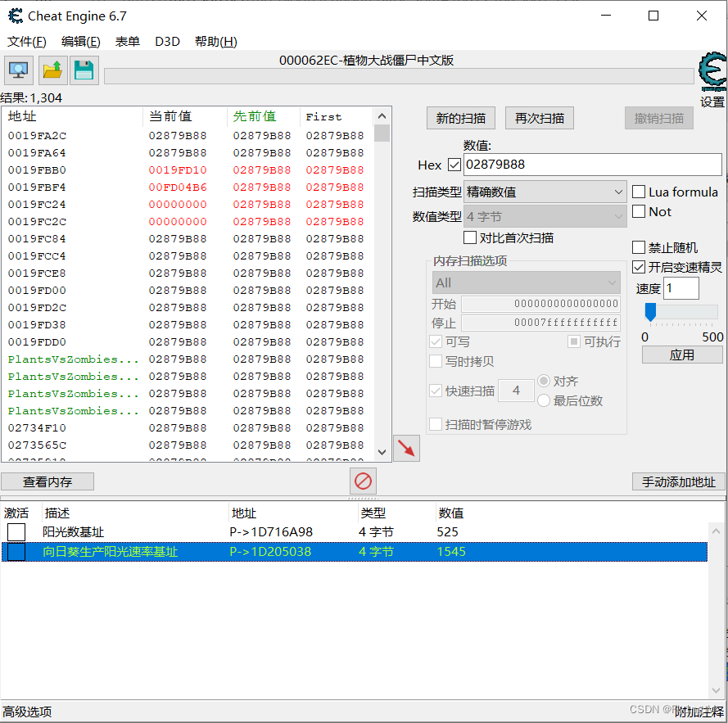Select the 最后位数 radio button
Screen dimensions: 728x723
[x=544, y=400]
